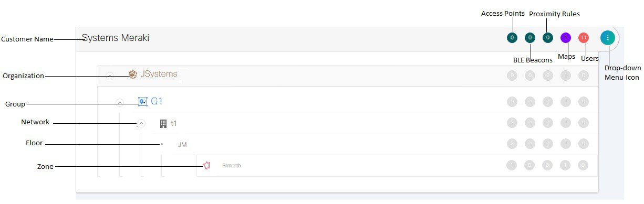The image size is (644, 204).
Task: Click the red Users count badge
Action: point(584,38)
